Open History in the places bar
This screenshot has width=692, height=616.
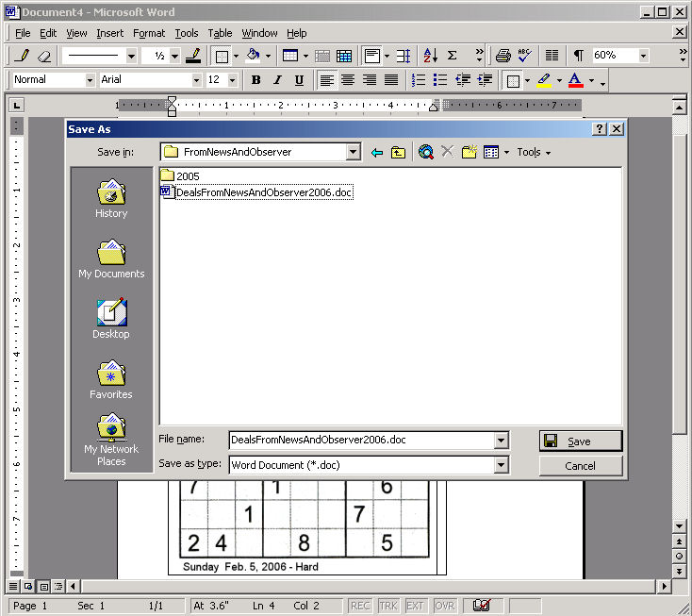(111, 198)
